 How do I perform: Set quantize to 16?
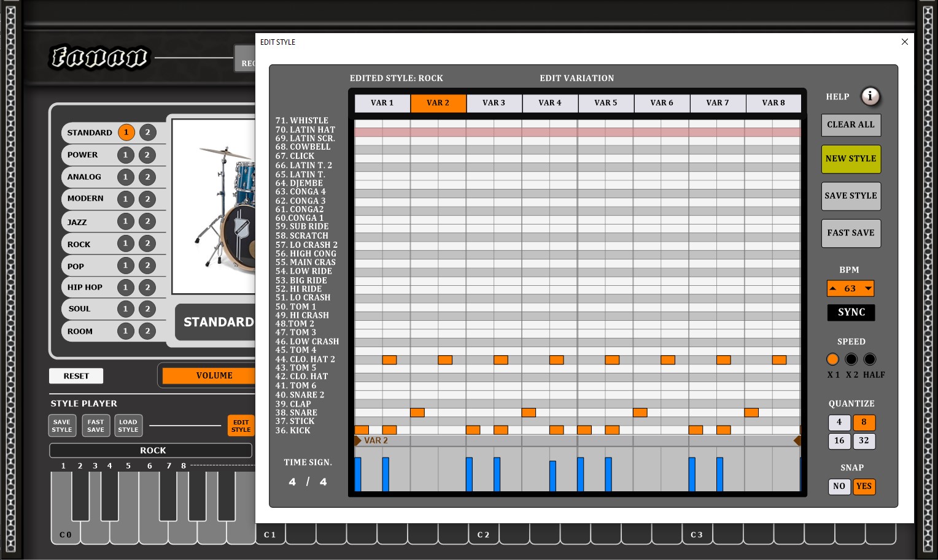point(839,440)
